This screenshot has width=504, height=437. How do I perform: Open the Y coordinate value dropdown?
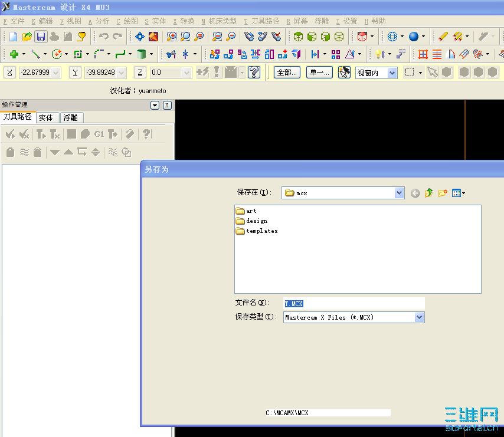pos(121,73)
